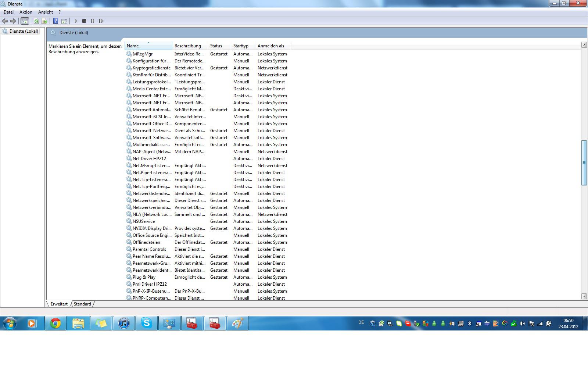Click the gear icon beside Microsoft Antimal...
The width and height of the screenshot is (588, 376).
[x=129, y=110]
